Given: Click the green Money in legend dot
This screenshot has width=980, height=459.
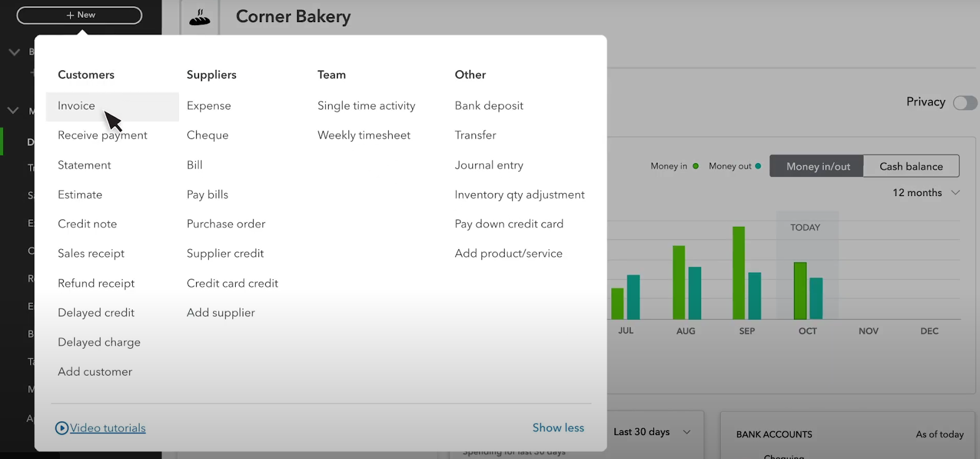Looking at the screenshot, I should (x=695, y=165).
